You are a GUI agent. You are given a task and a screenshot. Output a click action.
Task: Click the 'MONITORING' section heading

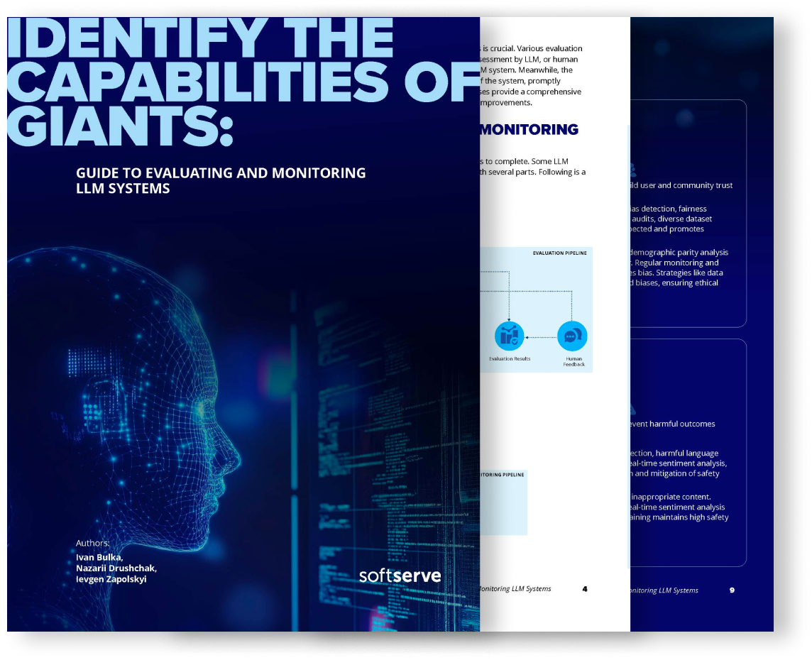point(530,129)
